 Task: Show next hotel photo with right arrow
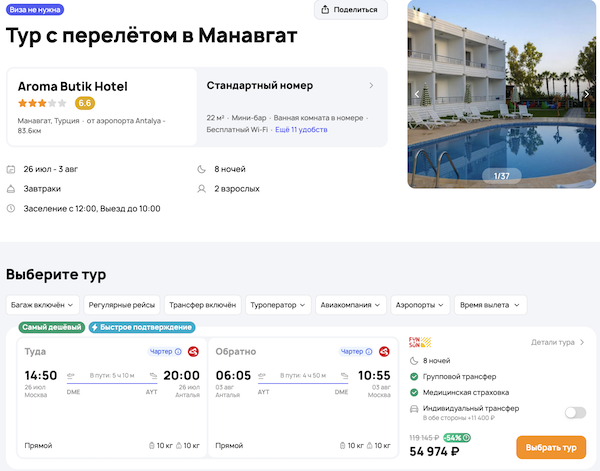click(586, 94)
